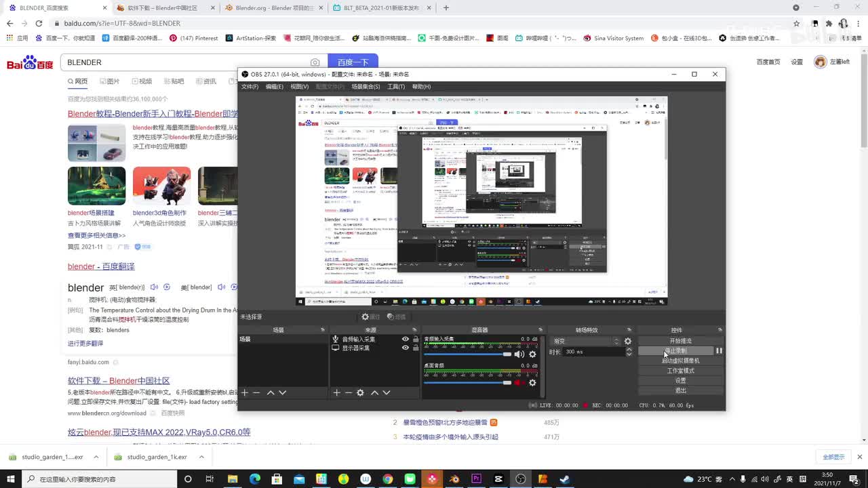The image size is (868, 488).
Task: Open the 场景 dock panel menu icon
Action: [323, 330]
